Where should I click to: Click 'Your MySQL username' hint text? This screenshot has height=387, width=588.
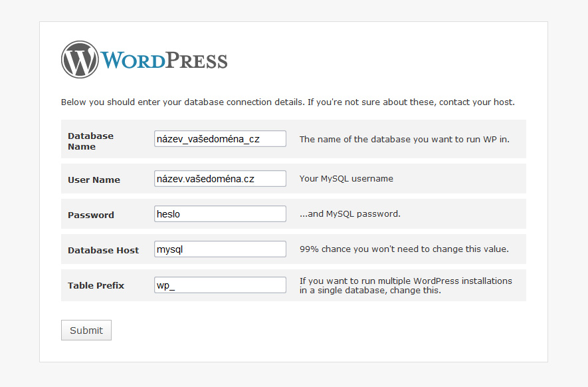click(346, 179)
